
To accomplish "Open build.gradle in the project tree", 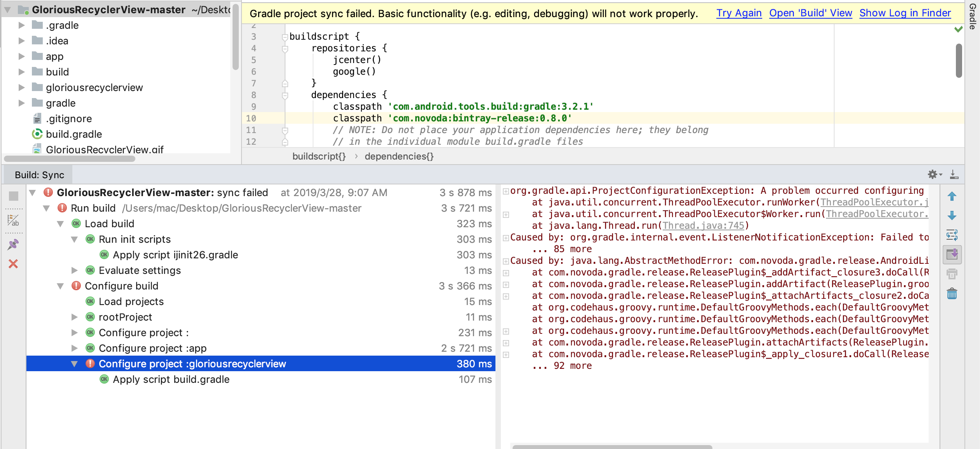I will click(x=74, y=134).
